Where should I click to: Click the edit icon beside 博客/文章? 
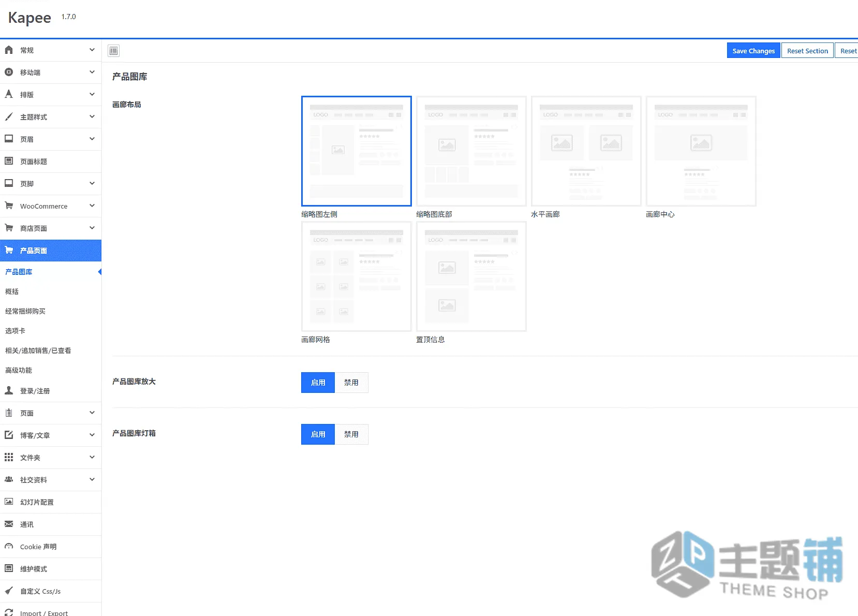9,435
